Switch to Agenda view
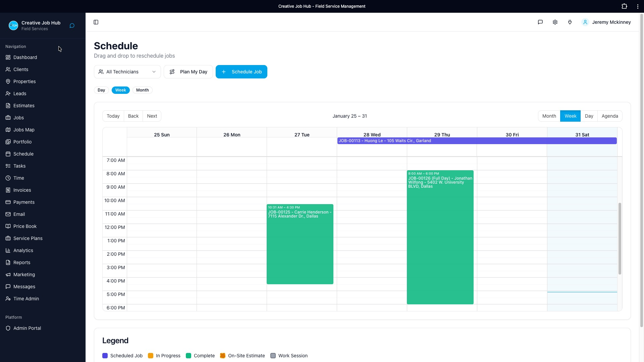 [610, 116]
